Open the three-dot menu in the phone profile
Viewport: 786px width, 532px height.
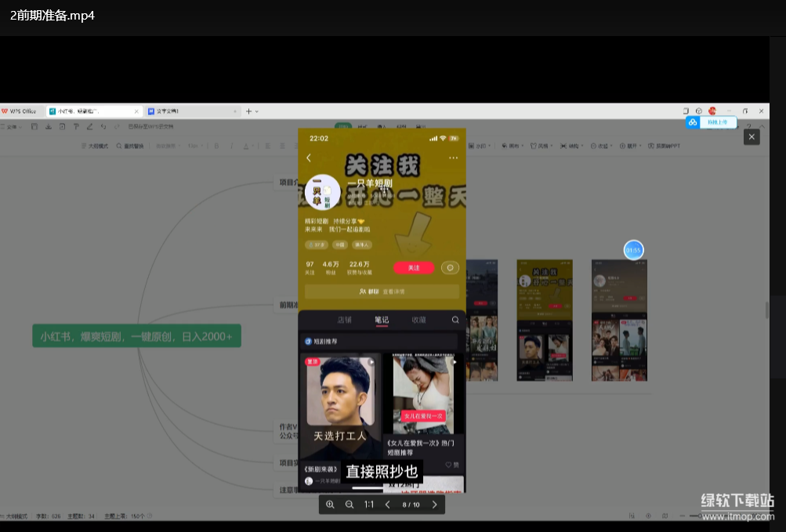453,157
